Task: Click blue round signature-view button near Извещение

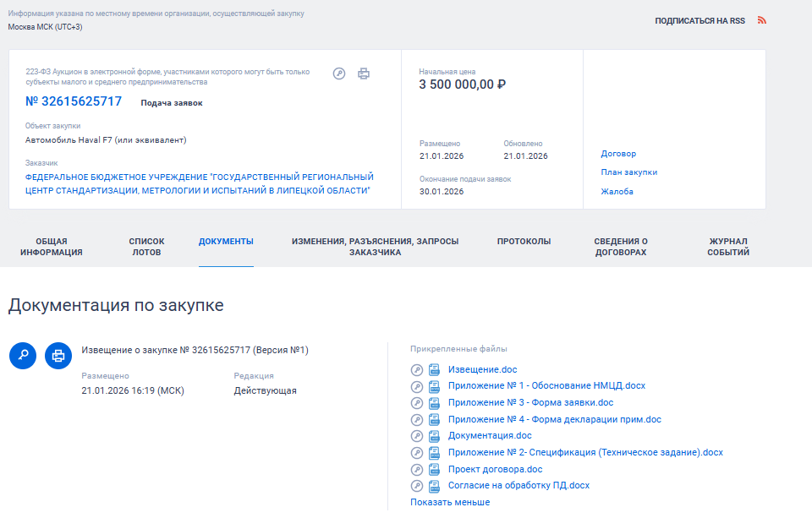Action: pos(23,356)
